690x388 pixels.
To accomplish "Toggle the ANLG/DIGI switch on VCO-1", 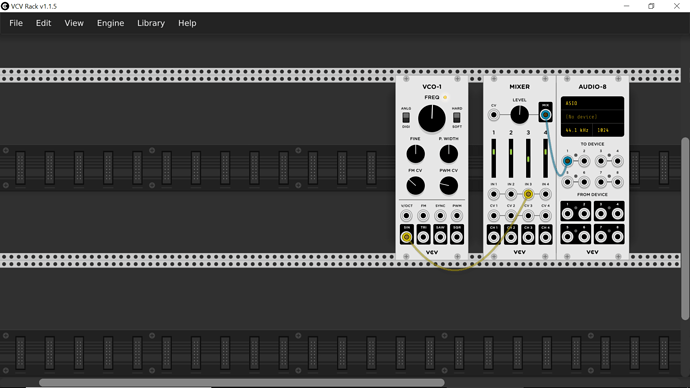I will [x=406, y=117].
